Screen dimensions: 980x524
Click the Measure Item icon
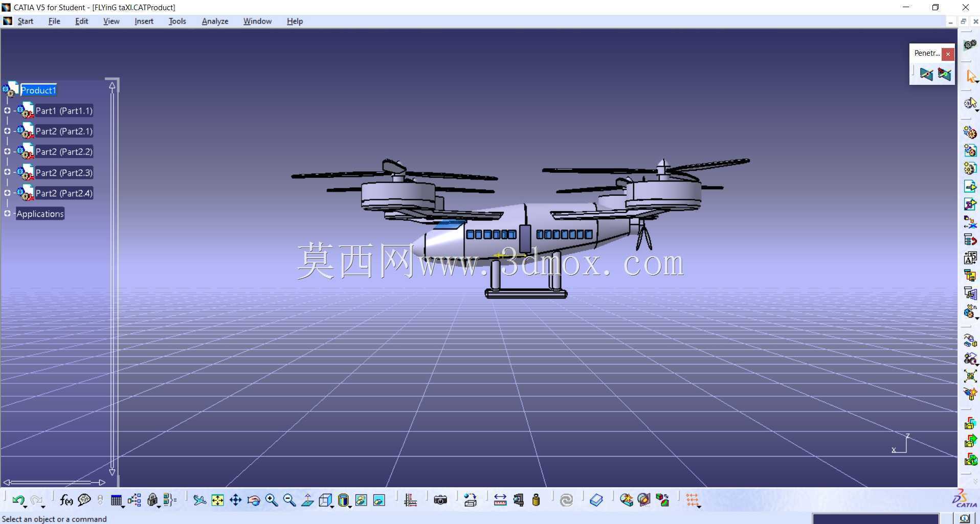518,500
